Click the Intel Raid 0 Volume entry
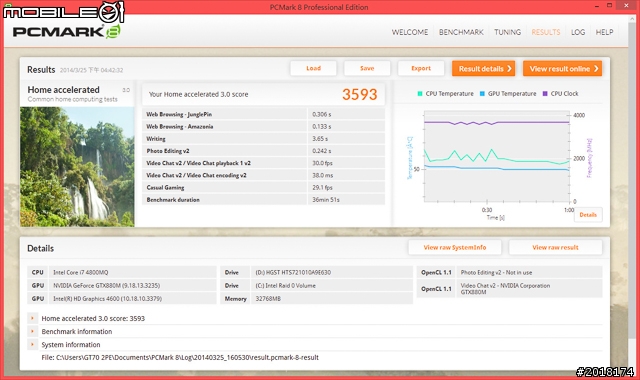Viewport: 640px width, 380px height. [x=285, y=285]
